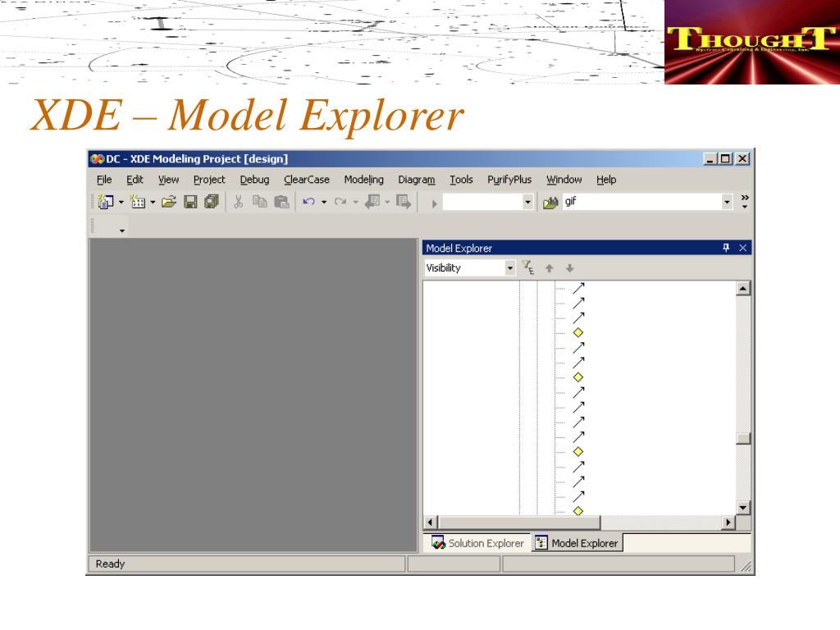This screenshot has height=630, width=840.
Task: Click the 'Ready' status bar text
Action: tap(110, 564)
